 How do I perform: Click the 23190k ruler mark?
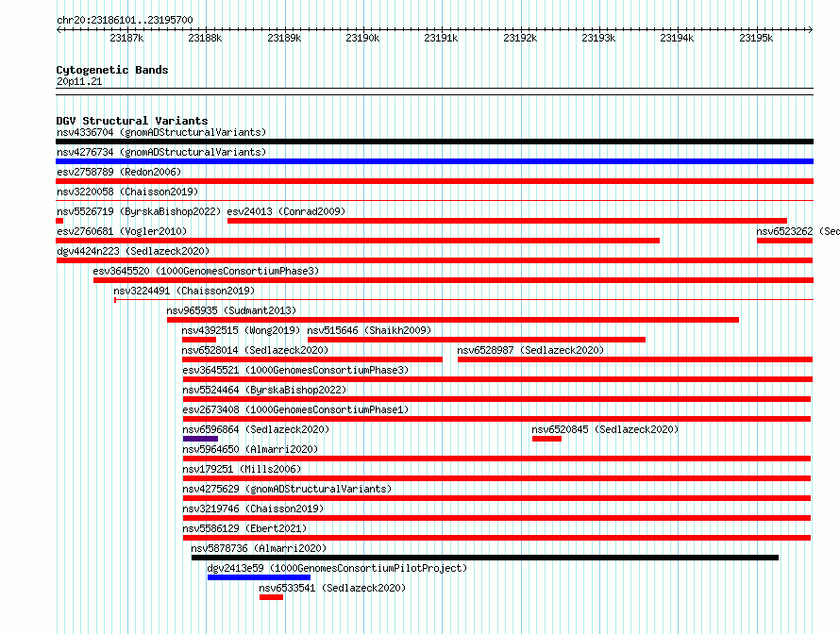point(362,38)
